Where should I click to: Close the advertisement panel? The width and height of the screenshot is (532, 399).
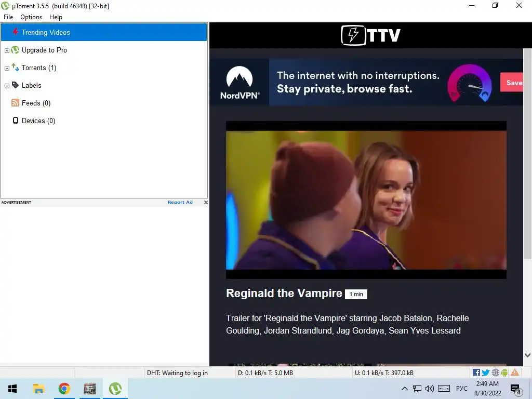[206, 202]
